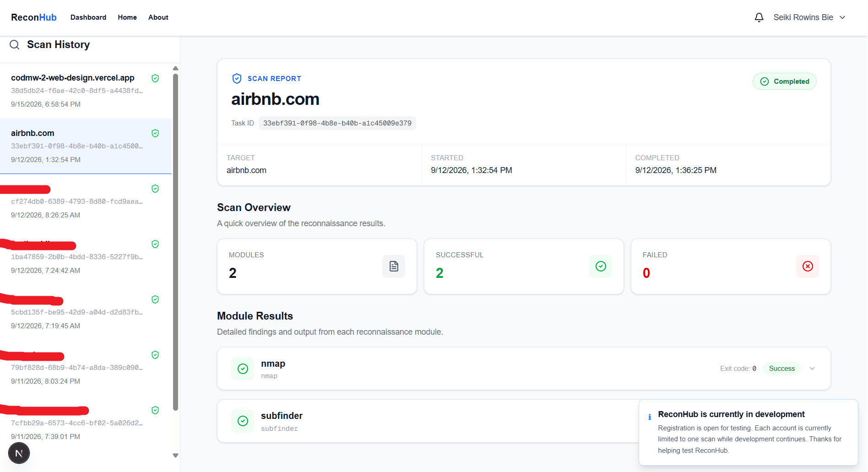Viewport: 868px width, 472px height.
Task: Click the Completed status badge
Action: [x=785, y=81]
